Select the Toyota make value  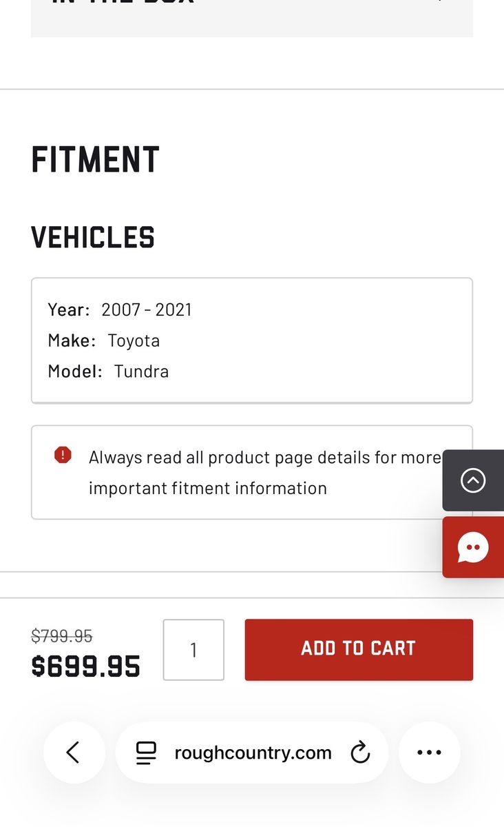pos(134,340)
